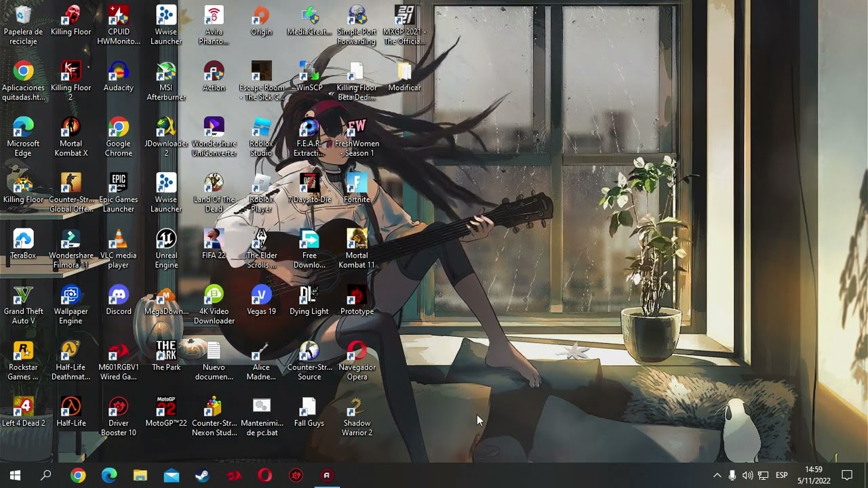The height and width of the screenshot is (488, 868).
Task: Select the Epic Games Launcher icon
Action: pyautogui.click(x=119, y=192)
